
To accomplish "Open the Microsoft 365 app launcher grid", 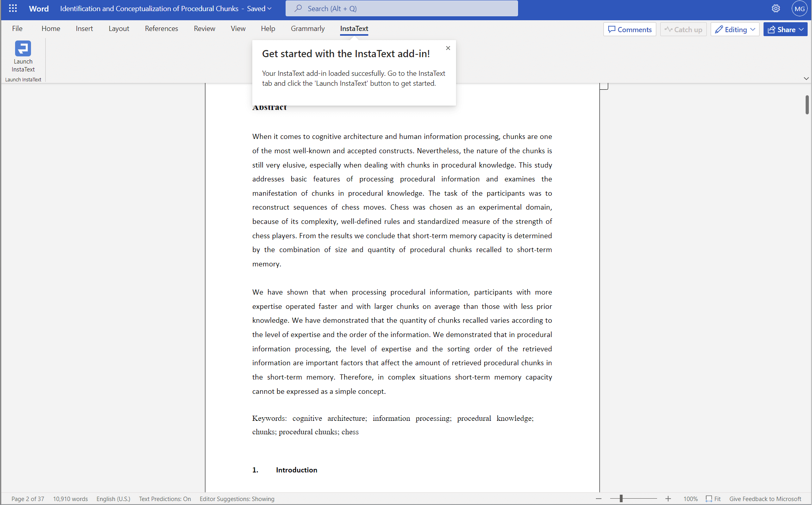I will pyautogui.click(x=12, y=8).
